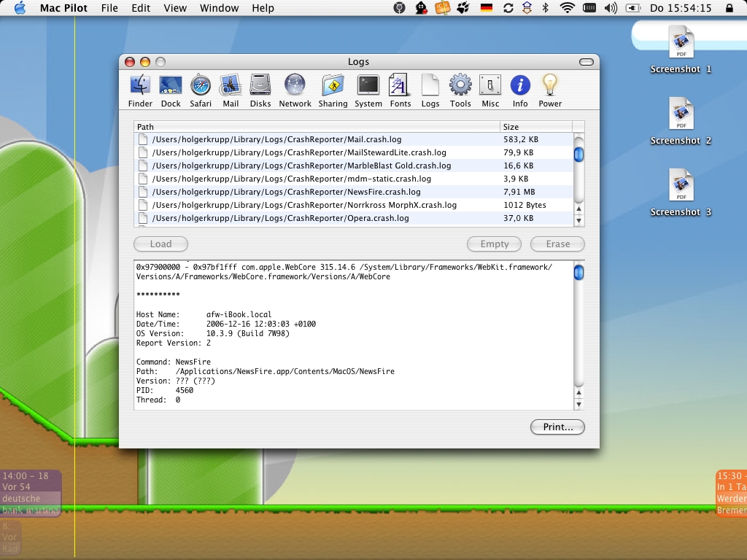
Task: Click the Command: NewsFire line
Action: pos(174,362)
